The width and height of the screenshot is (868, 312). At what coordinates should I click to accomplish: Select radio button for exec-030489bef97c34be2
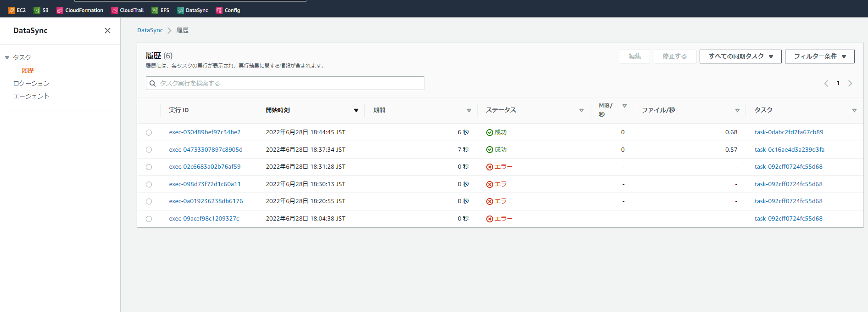(149, 132)
